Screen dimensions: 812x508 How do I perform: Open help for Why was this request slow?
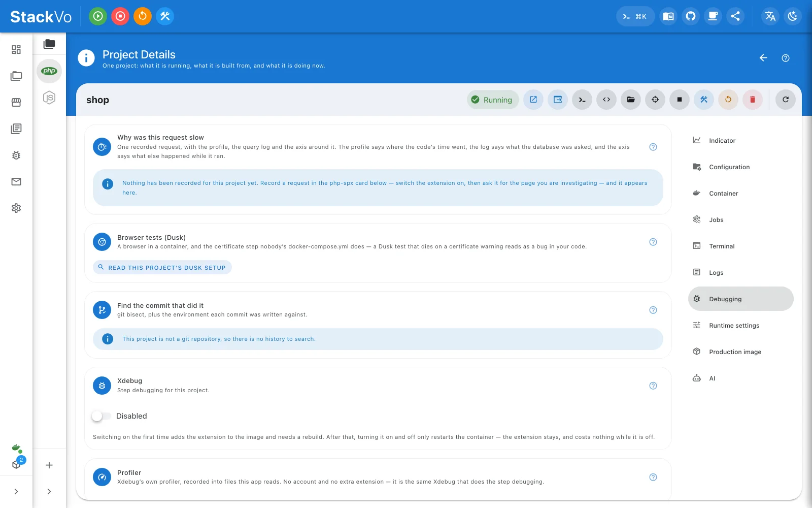(x=653, y=147)
